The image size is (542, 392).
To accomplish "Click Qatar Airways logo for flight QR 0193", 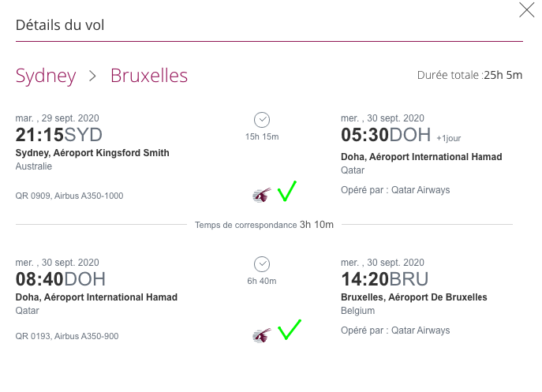I will pyautogui.click(x=261, y=335).
